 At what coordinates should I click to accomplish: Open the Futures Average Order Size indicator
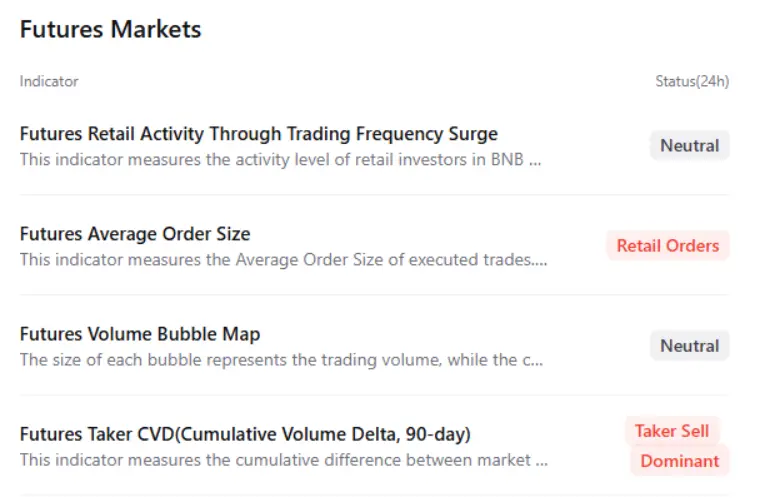[x=135, y=234]
